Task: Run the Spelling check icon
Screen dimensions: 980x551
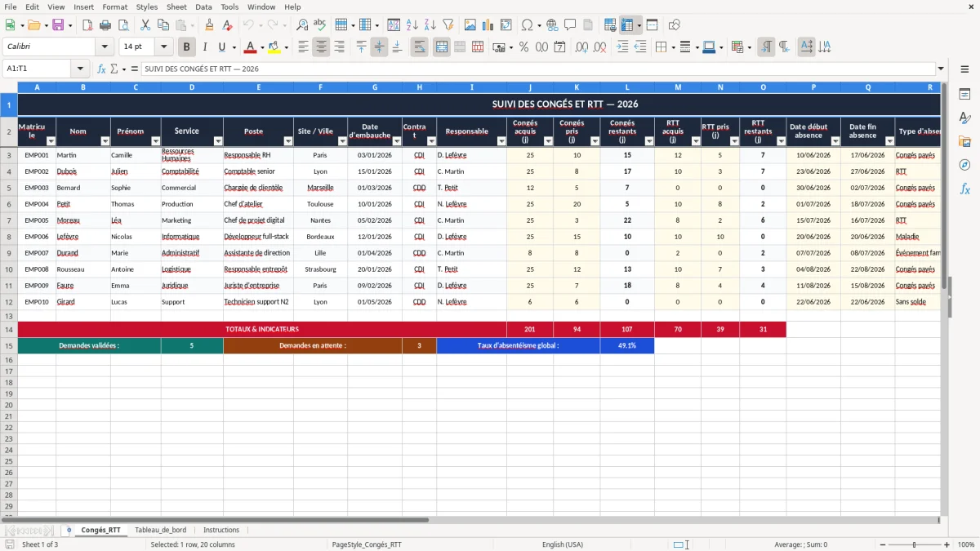Action: point(319,25)
